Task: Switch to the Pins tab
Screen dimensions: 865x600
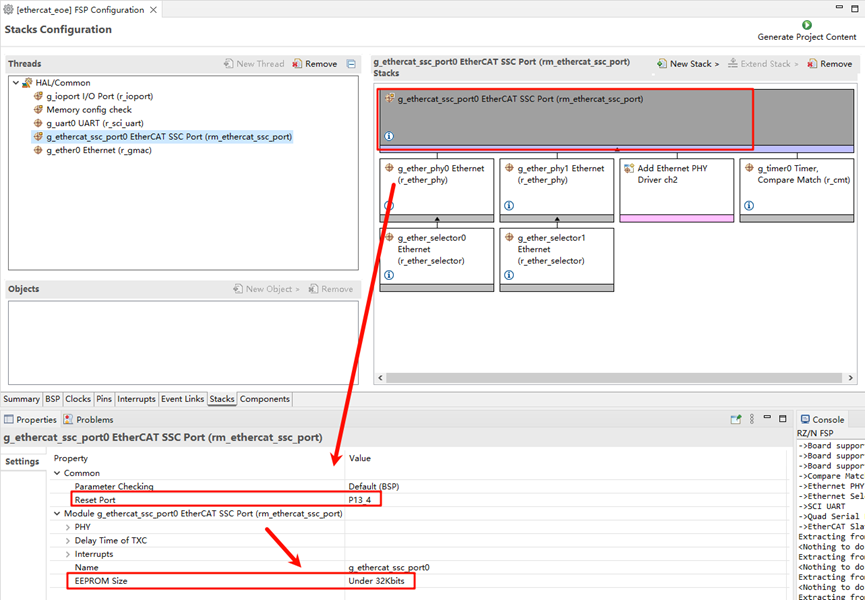Action: (x=104, y=399)
